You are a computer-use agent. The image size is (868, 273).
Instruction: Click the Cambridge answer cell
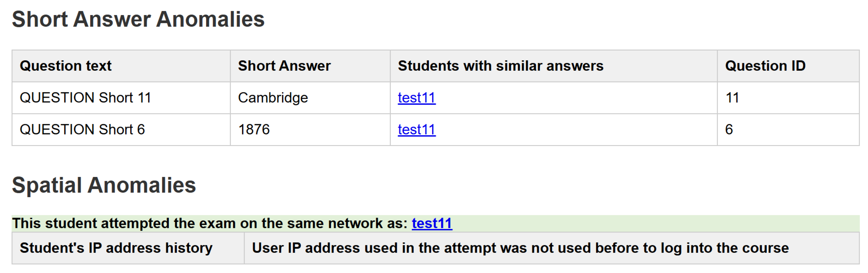coord(273,98)
